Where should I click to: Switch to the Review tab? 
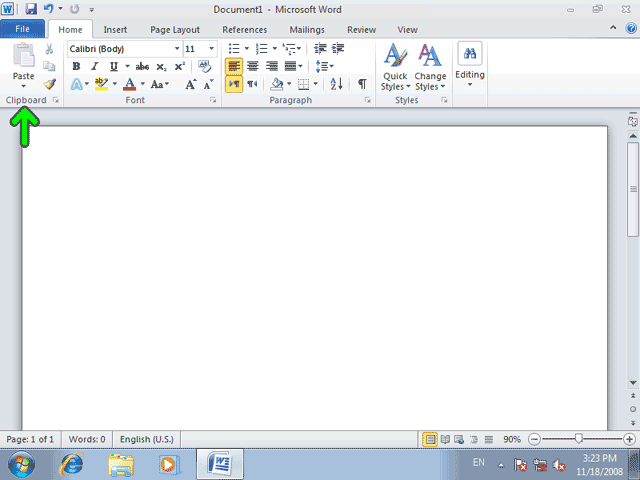(361, 29)
